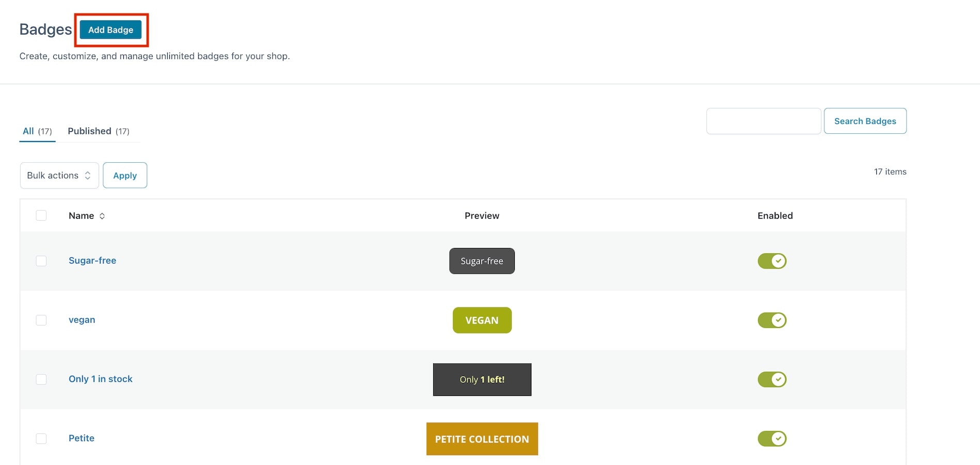Click the Add Badge button
Viewport: 980px width, 465px height.
[x=110, y=30]
